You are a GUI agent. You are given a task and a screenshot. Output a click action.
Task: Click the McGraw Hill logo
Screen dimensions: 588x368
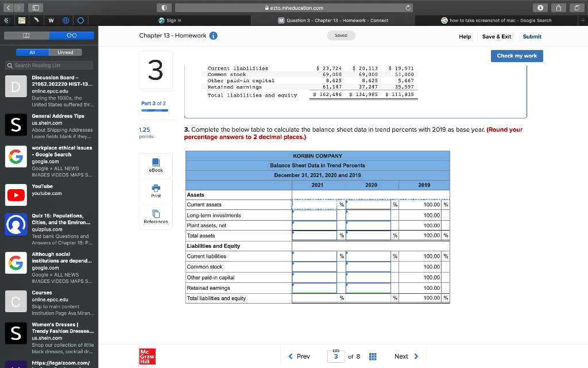[147, 356]
